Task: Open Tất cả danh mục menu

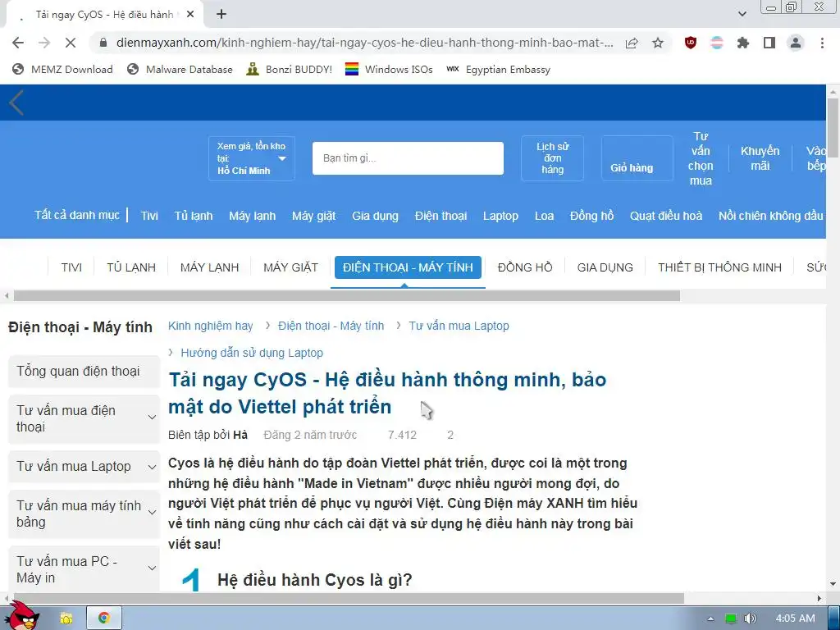Action: [x=76, y=215]
